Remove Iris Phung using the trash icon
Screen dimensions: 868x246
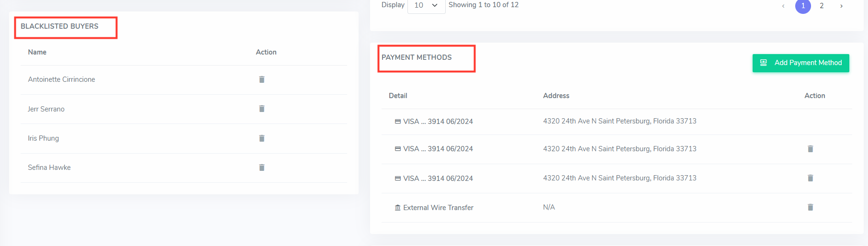pos(261,138)
